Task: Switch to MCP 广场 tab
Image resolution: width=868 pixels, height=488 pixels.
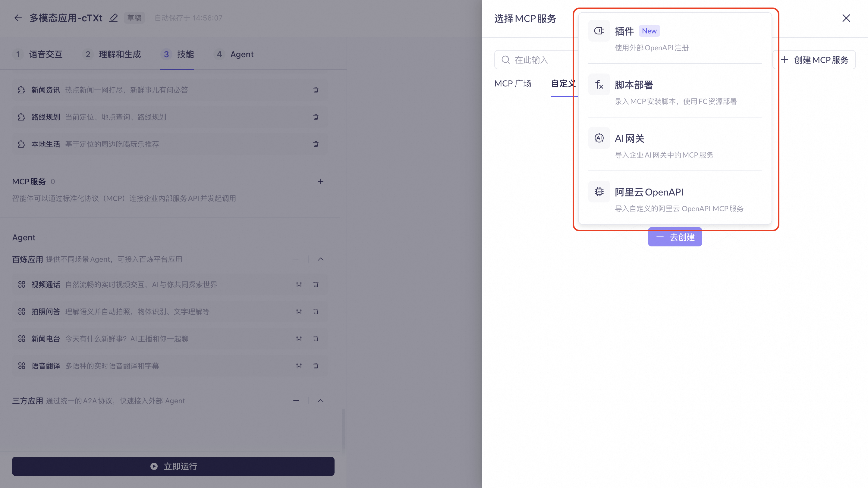Action: (x=512, y=83)
